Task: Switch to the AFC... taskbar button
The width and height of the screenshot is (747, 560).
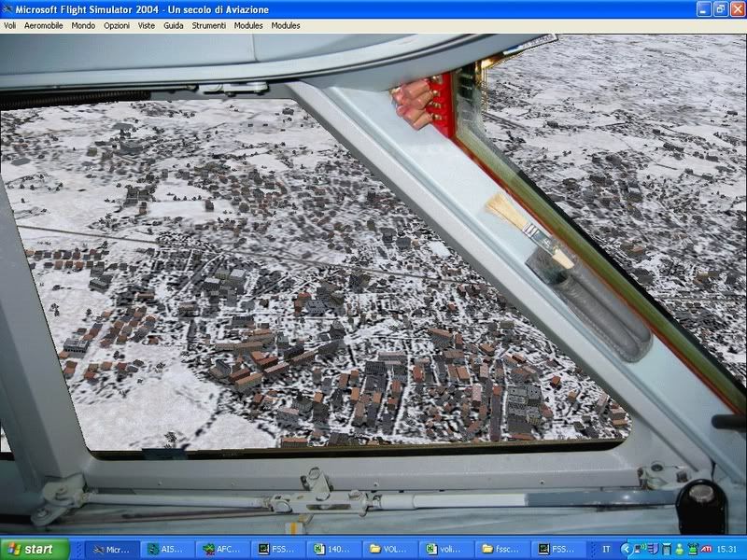Action: tap(223, 549)
